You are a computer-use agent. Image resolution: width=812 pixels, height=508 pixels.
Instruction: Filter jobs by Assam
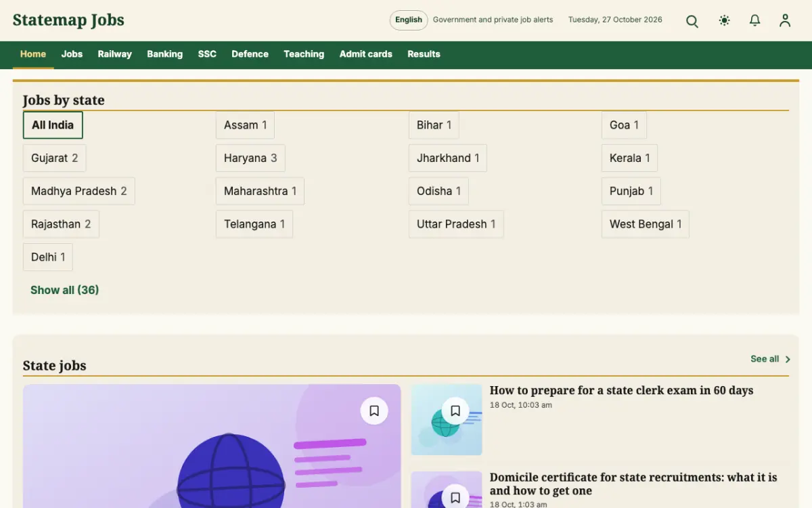point(245,125)
